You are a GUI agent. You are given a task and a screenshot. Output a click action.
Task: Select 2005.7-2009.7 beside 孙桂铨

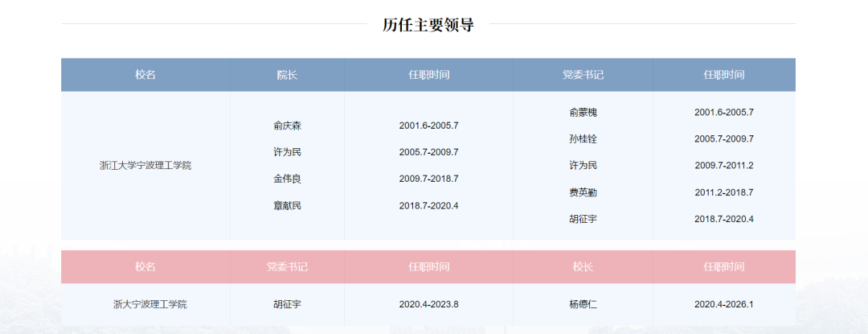point(724,139)
